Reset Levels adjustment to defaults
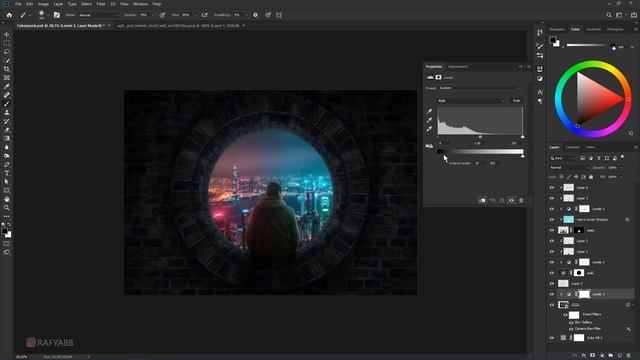This screenshot has width=640, height=360. 502,200
